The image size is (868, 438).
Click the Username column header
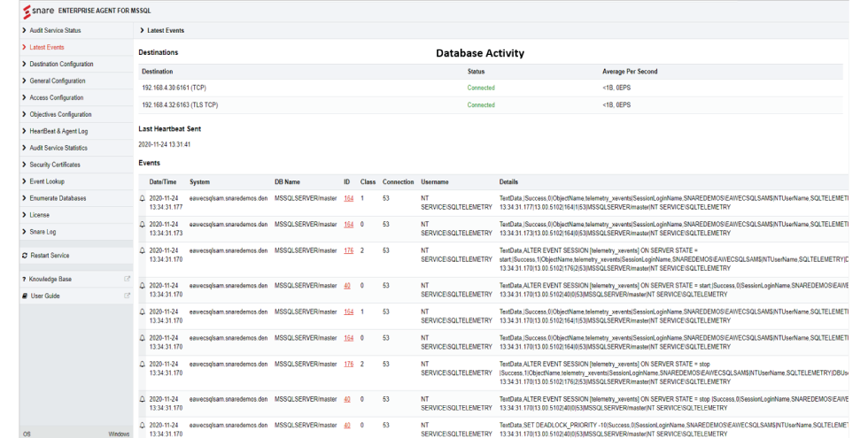[x=435, y=182]
